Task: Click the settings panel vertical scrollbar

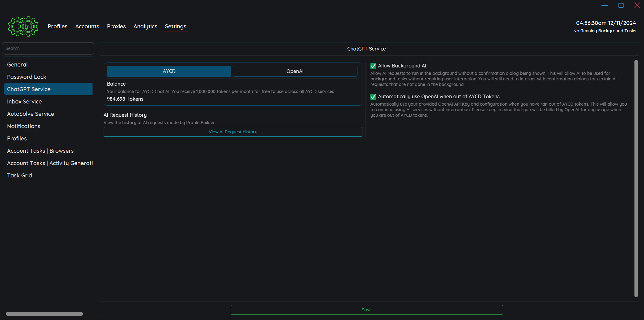Action: (x=636, y=179)
